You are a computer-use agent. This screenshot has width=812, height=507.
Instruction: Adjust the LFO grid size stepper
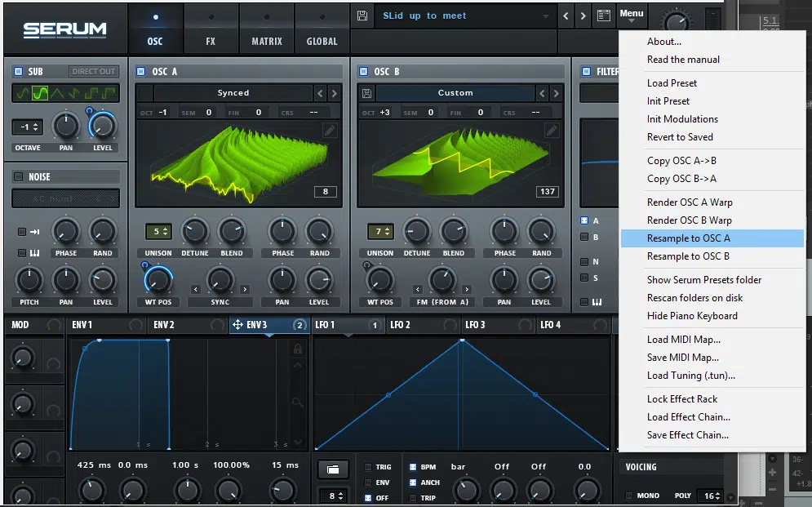[x=333, y=496]
